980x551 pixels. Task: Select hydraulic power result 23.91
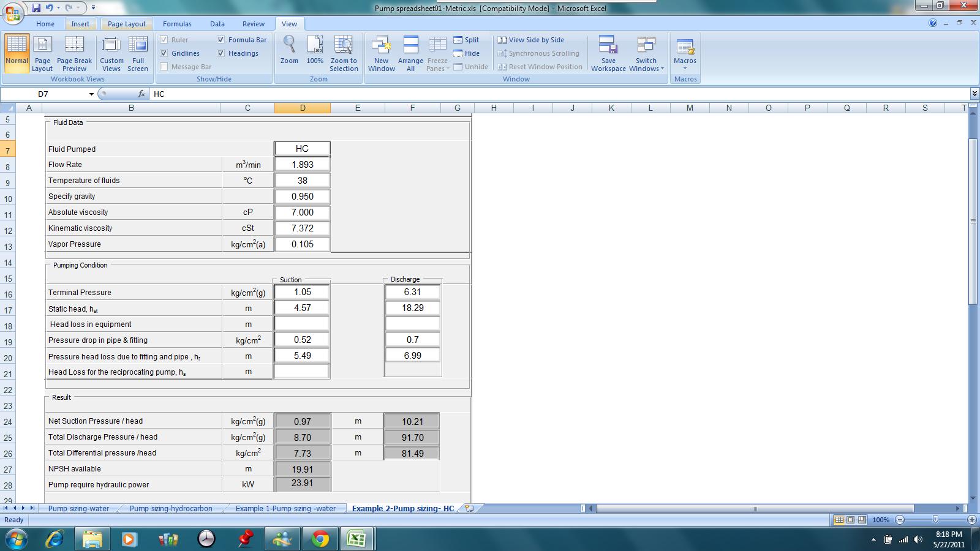pyautogui.click(x=303, y=484)
